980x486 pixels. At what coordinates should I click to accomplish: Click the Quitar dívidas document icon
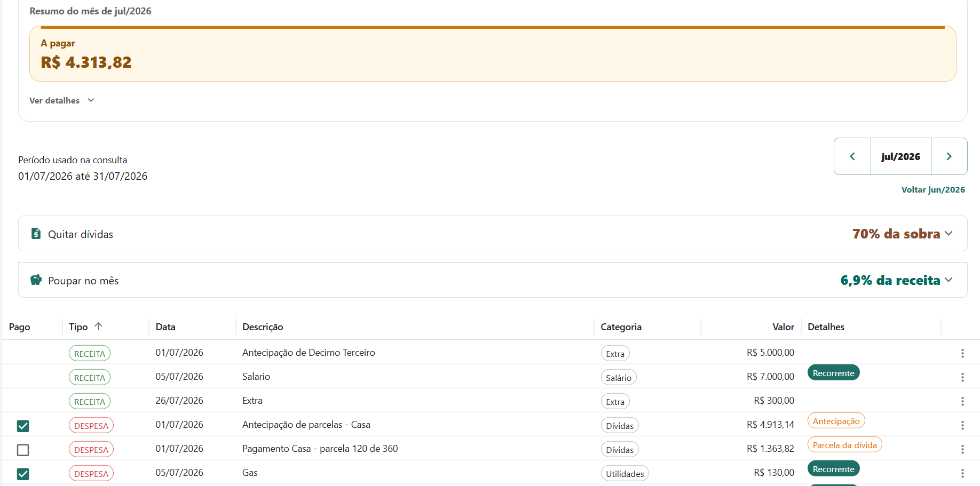tap(36, 234)
